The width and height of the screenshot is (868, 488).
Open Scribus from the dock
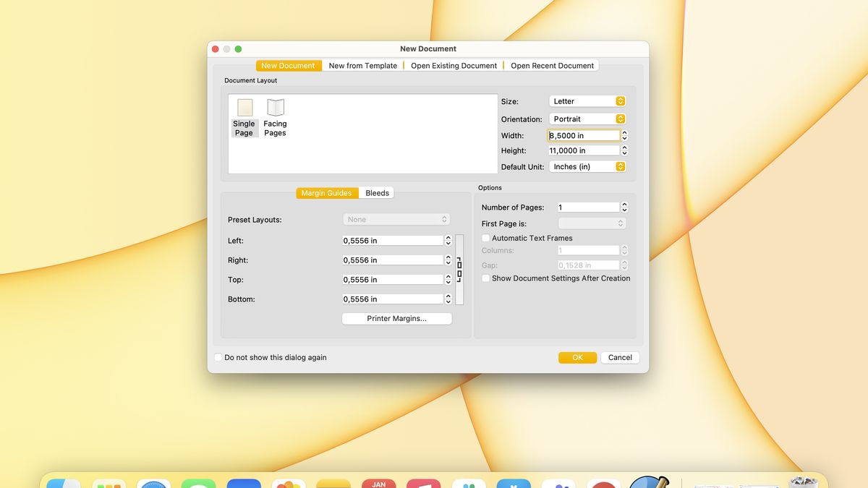coord(649,483)
